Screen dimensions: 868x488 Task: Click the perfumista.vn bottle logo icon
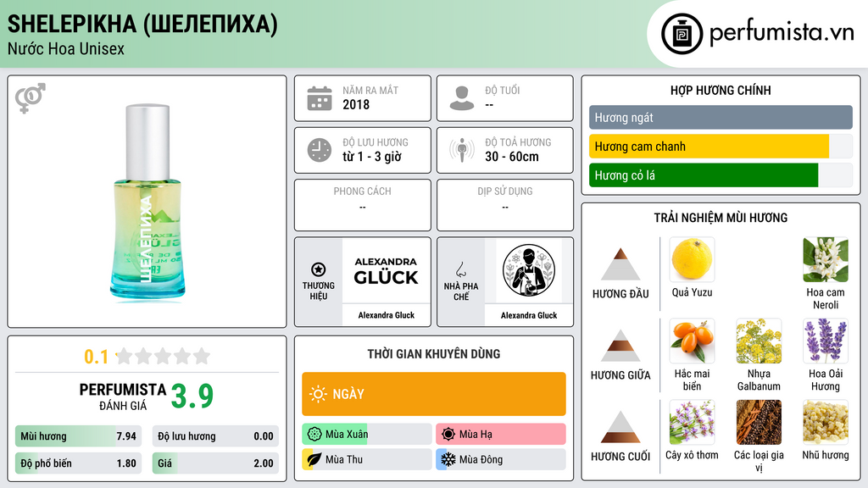[682, 34]
